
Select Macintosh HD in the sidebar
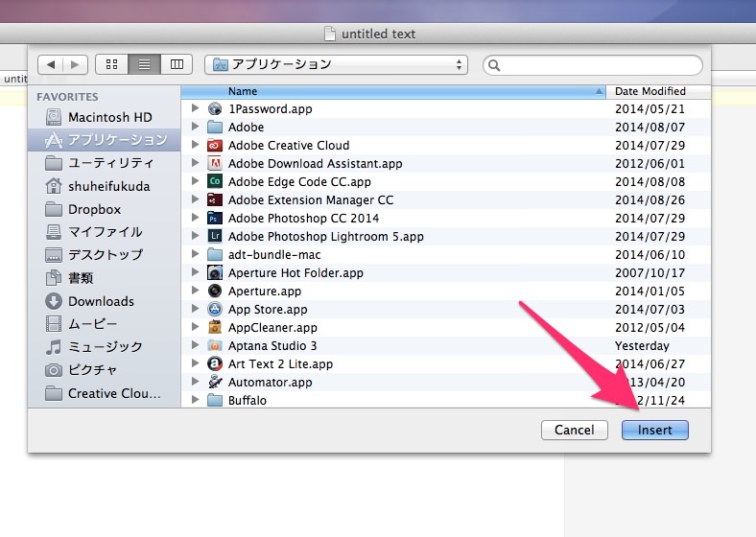[105, 117]
